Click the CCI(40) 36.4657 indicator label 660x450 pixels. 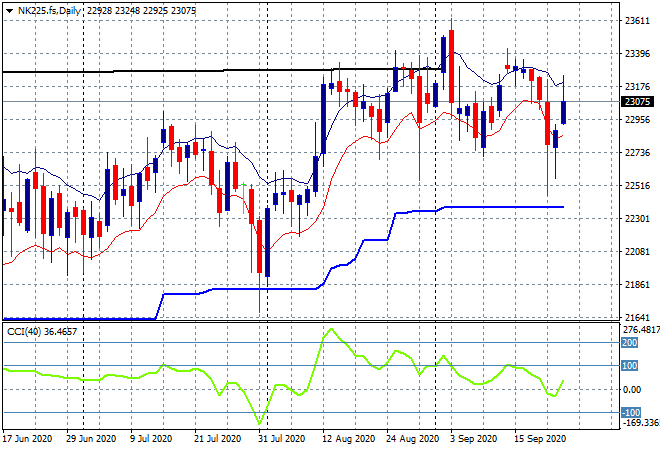(42, 332)
